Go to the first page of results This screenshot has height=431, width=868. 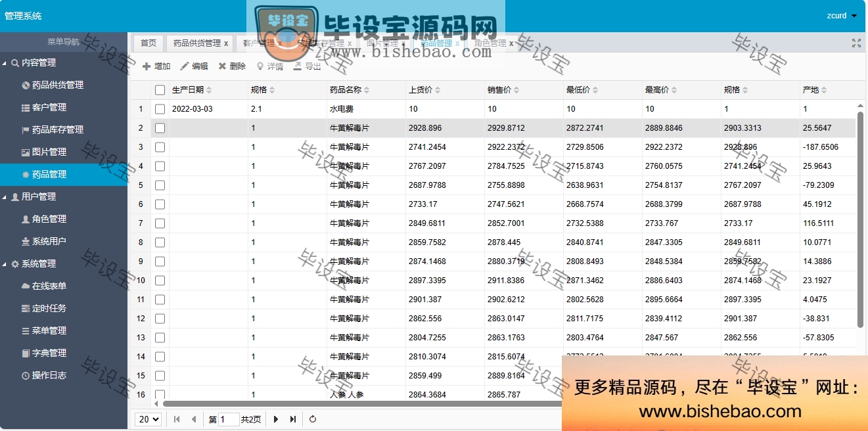tap(177, 419)
